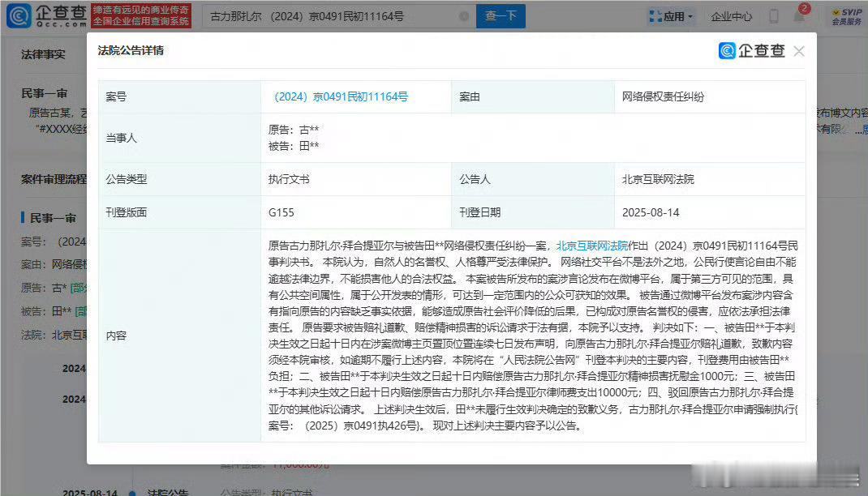Select the 2025-08-14 publication date value
This screenshot has height=496, width=868.
pyautogui.click(x=651, y=212)
